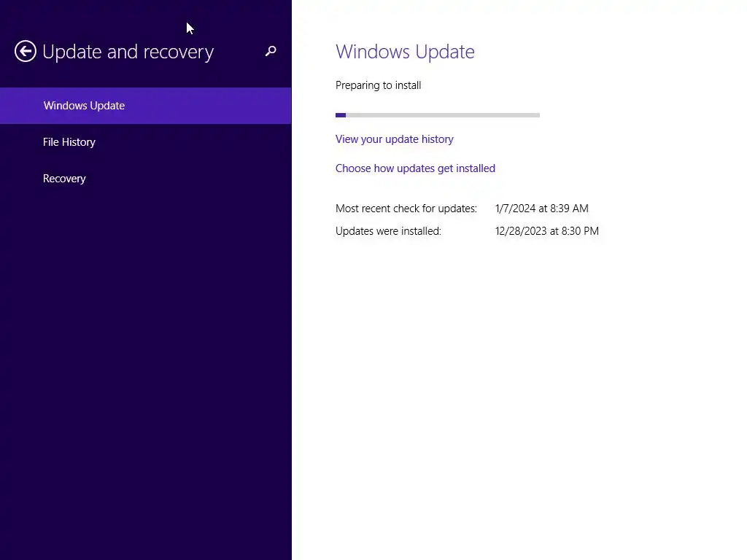The height and width of the screenshot is (560, 747).
Task: Go back using the circled arrow icon
Action: click(x=26, y=51)
